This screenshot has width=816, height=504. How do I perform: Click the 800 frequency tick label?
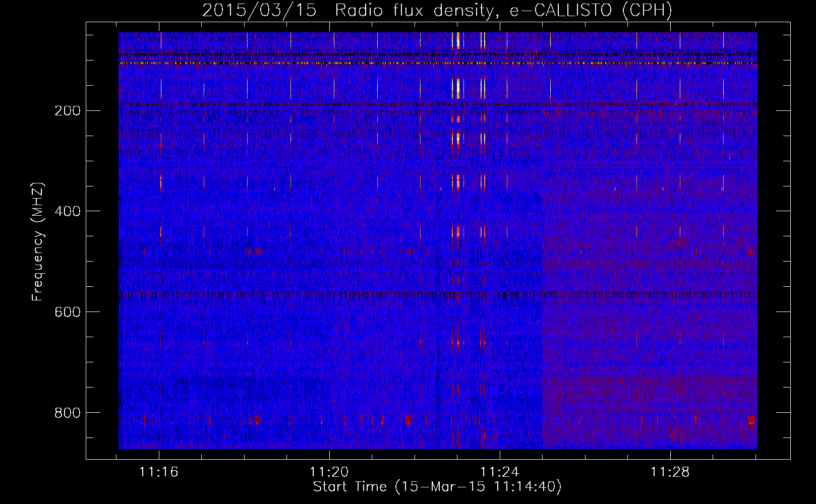click(67, 413)
